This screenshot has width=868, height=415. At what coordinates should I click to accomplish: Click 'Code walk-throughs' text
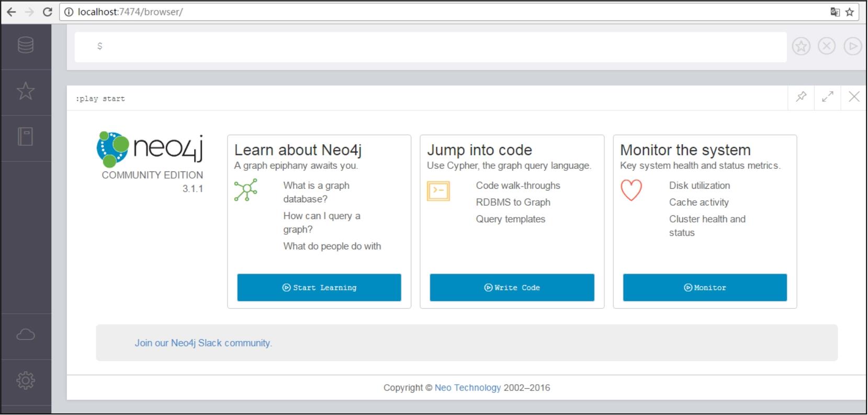(x=518, y=186)
